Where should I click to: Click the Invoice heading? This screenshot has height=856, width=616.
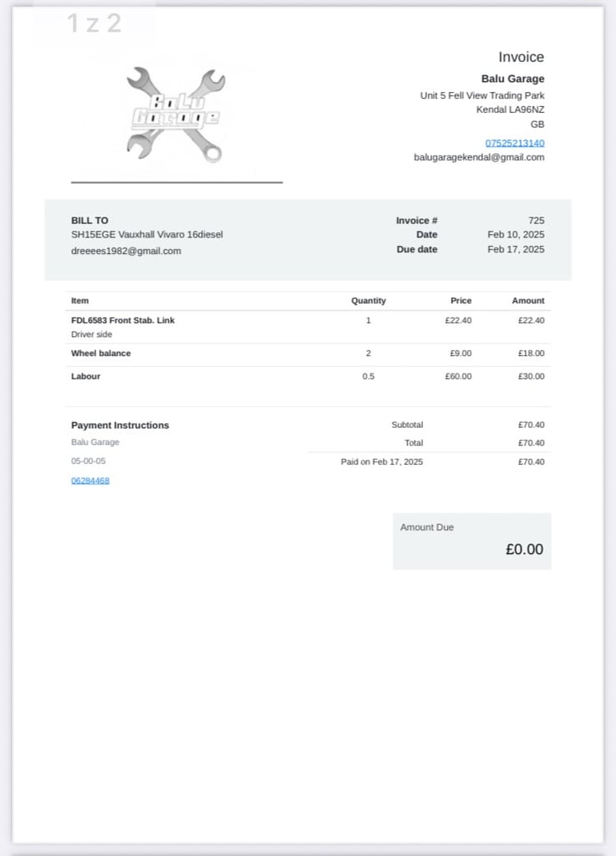[521, 57]
